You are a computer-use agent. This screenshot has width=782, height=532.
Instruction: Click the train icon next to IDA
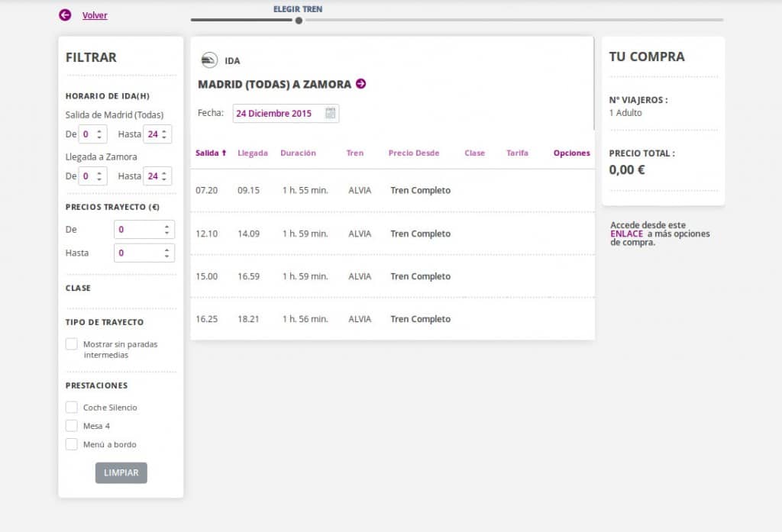pos(208,60)
